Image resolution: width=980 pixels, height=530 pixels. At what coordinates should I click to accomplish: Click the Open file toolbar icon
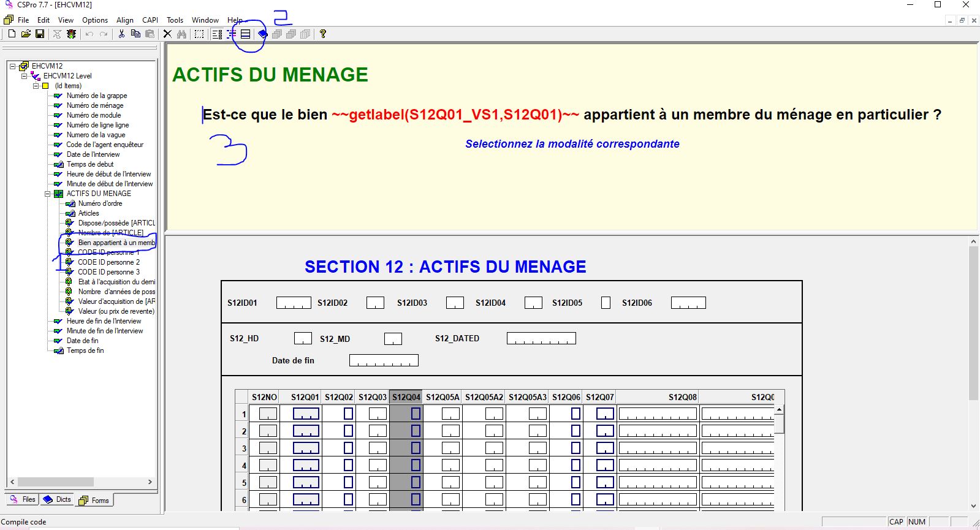26,34
